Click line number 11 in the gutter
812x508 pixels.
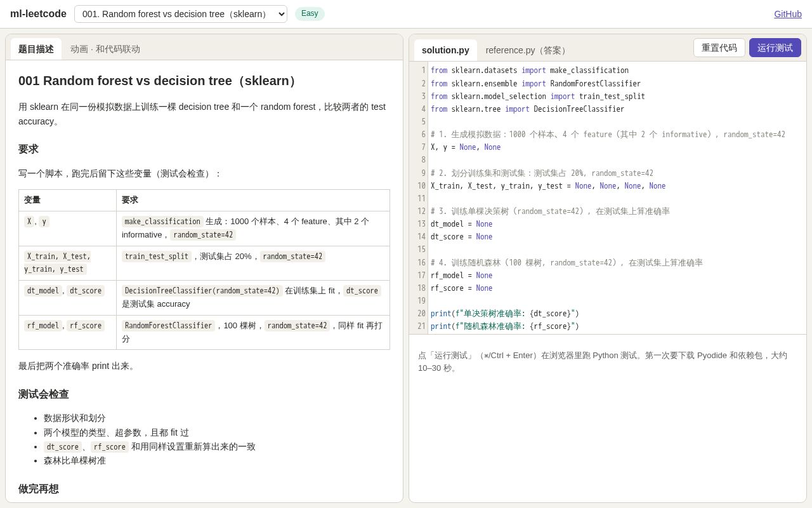(421, 199)
